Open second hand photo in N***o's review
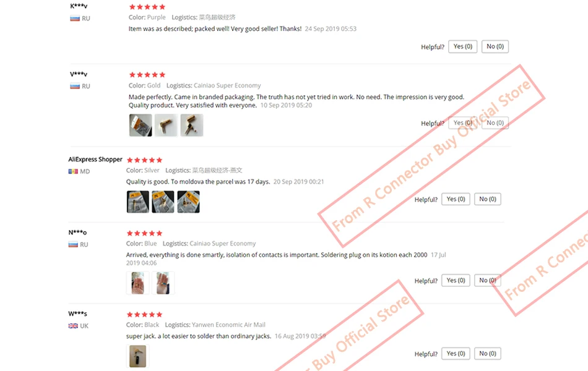 point(163,283)
